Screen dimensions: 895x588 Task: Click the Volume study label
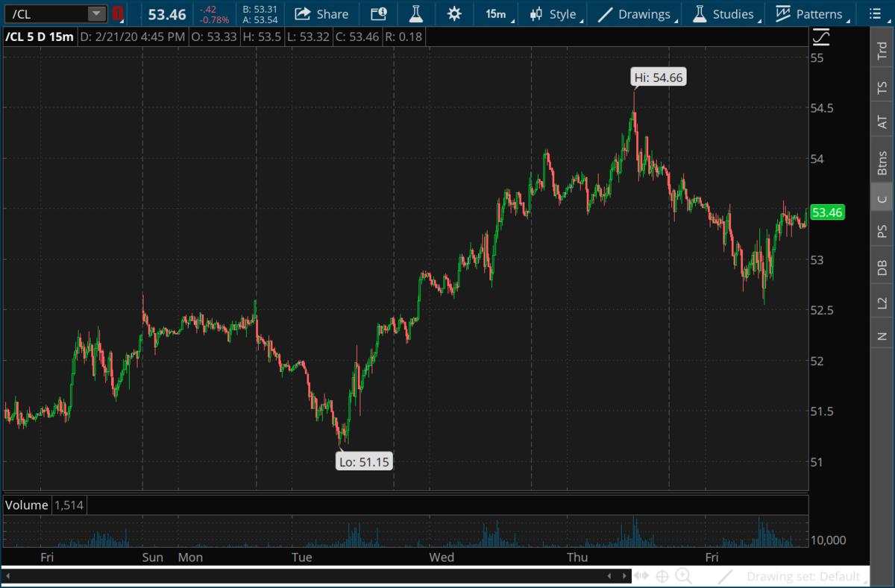[26, 505]
